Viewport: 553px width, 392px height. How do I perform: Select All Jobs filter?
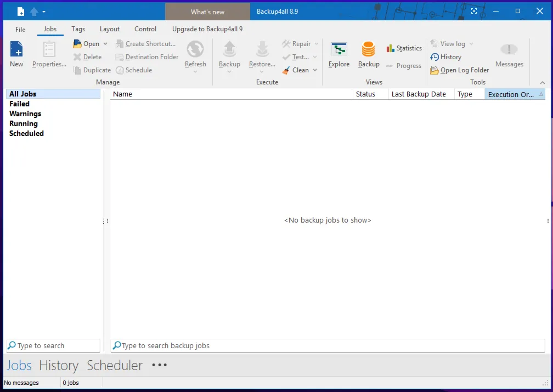tap(53, 94)
